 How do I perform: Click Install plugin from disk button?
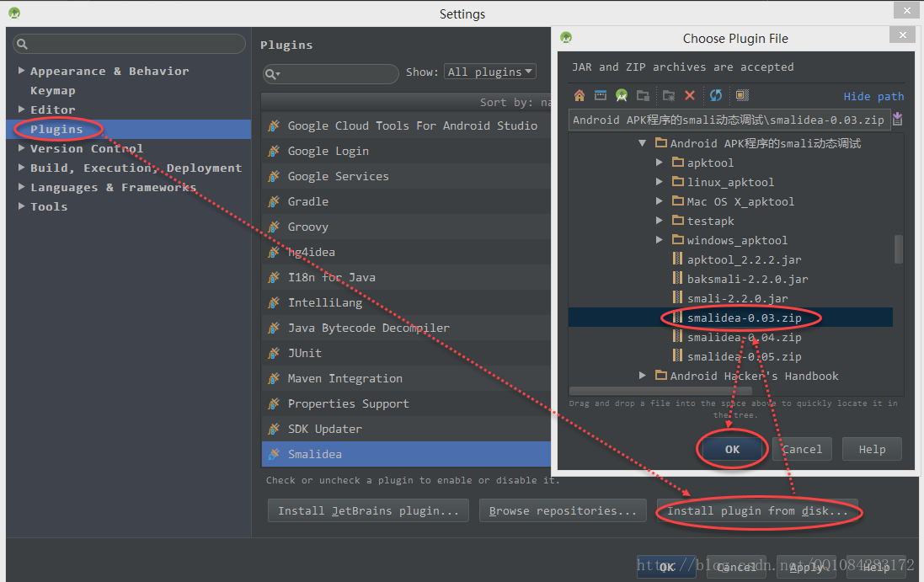pos(757,510)
